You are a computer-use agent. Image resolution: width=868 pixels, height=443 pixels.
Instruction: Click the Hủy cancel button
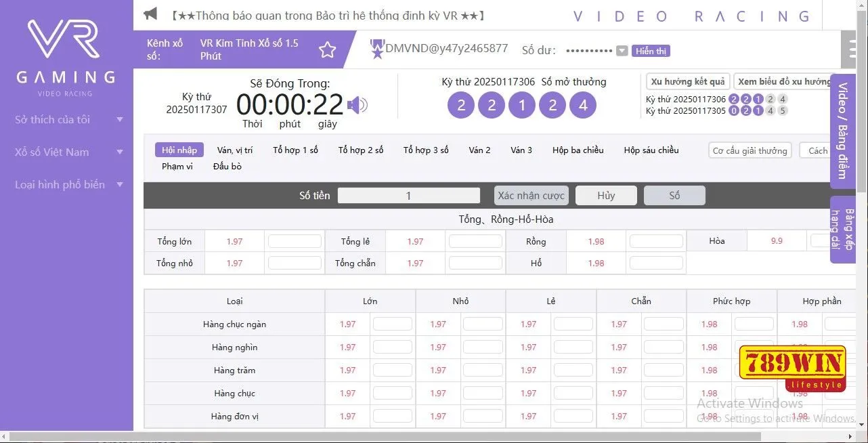(x=605, y=195)
